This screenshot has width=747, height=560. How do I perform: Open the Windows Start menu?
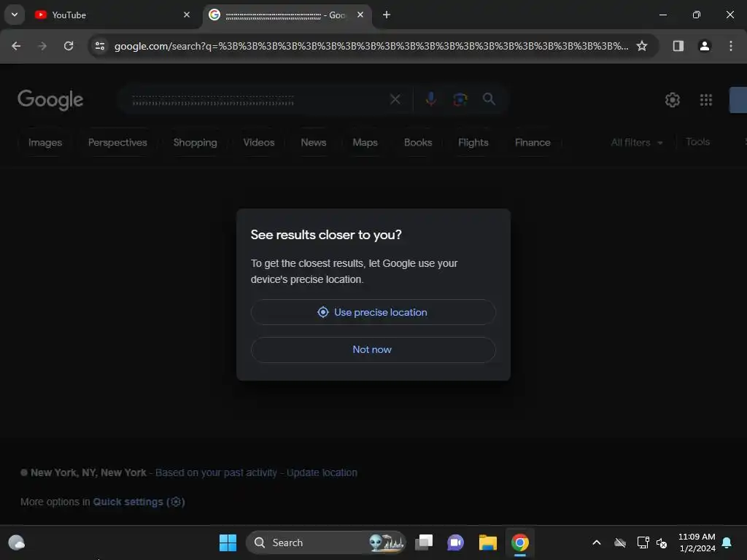click(x=228, y=542)
